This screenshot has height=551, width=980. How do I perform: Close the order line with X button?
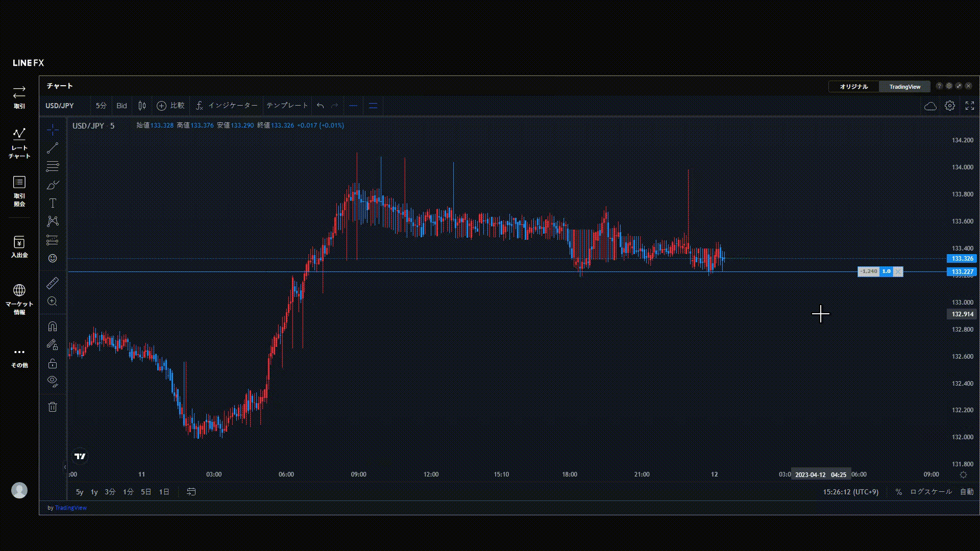tap(898, 271)
